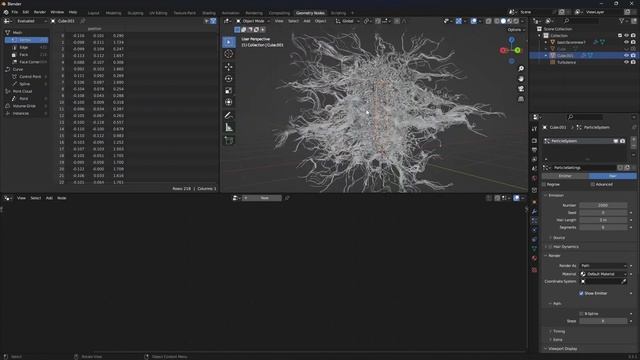The height and width of the screenshot is (360, 640).
Task: Click the pan hand icon in viewport
Action: click(521, 79)
